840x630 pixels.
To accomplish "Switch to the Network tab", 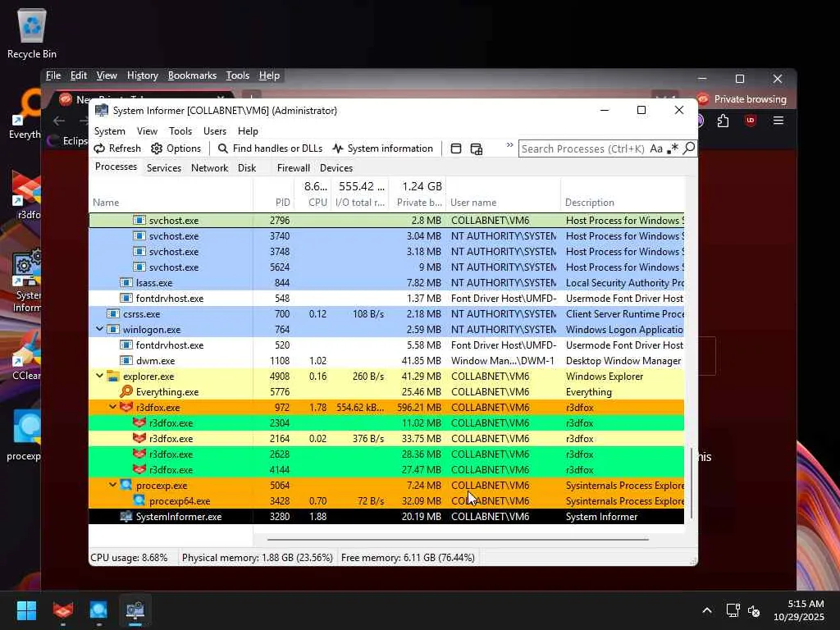I will (x=209, y=167).
